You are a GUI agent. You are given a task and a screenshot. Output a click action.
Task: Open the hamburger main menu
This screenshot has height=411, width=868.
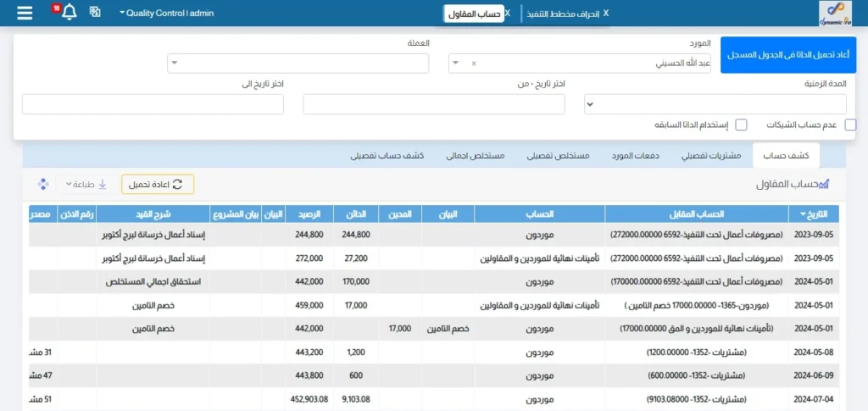click(x=25, y=13)
